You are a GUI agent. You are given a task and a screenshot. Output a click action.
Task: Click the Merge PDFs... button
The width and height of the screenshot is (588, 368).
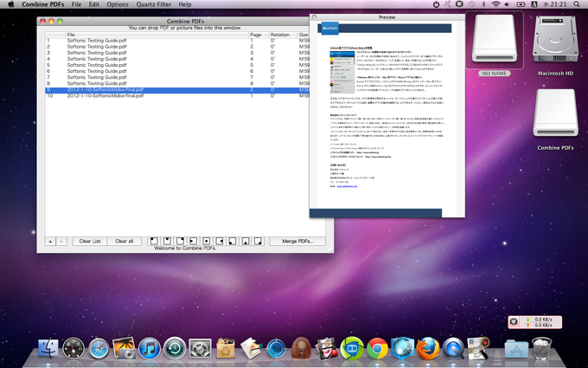[x=297, y=241]
